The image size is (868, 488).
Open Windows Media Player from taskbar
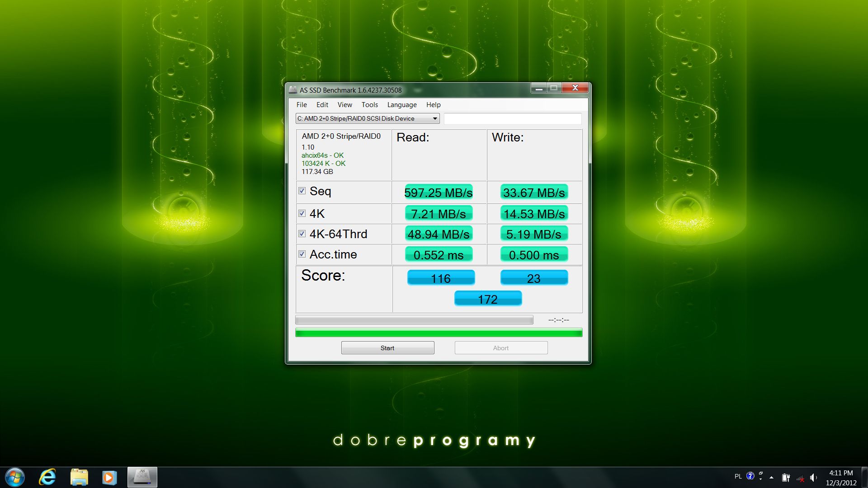click(109, 477)
